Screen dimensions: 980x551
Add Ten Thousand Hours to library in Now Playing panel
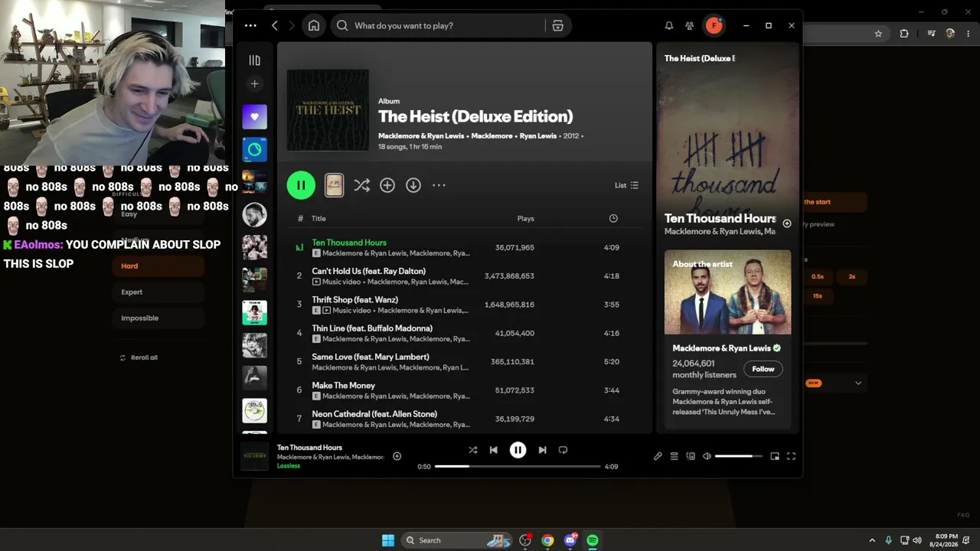[787, 223]
